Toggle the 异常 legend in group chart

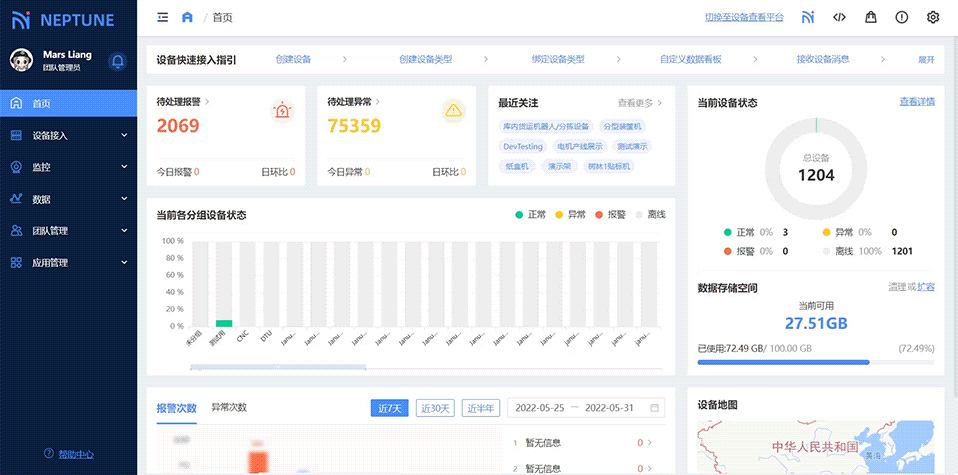[x=570, y=215]
